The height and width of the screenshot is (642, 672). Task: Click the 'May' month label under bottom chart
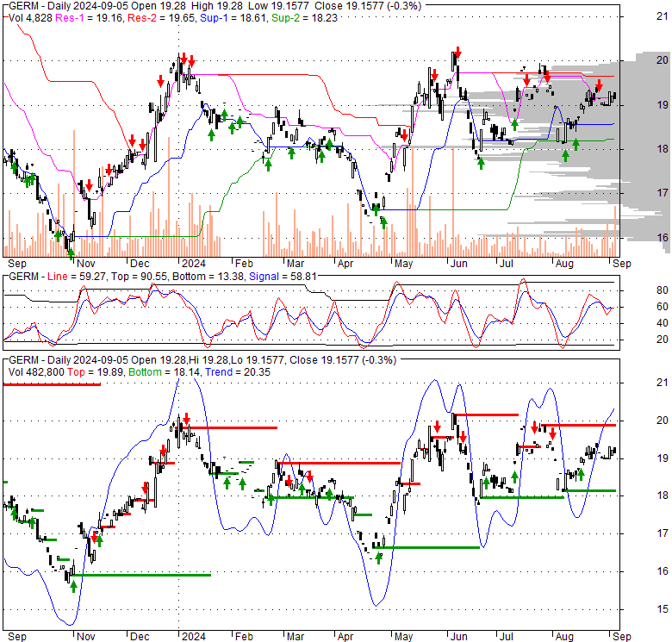(x=403, y=637)
